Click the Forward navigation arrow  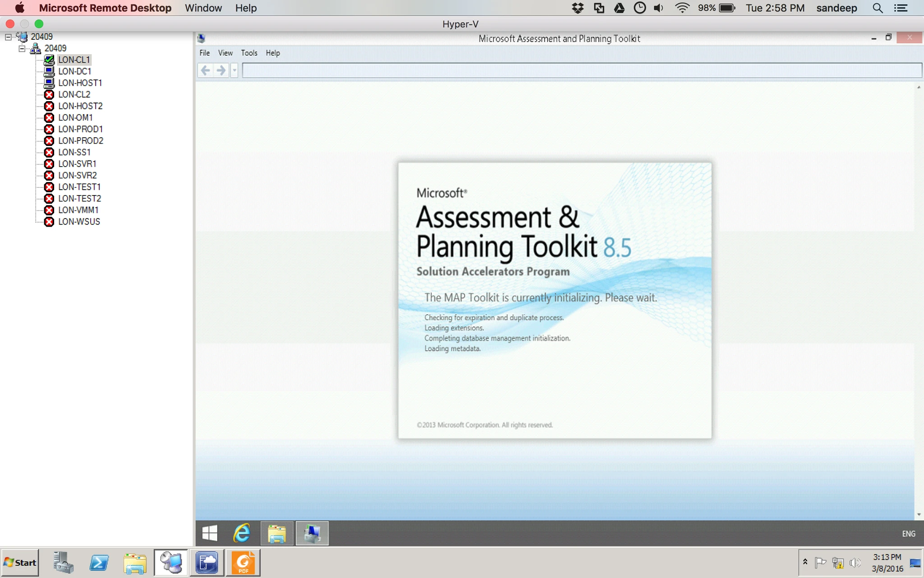pos(221,70)
